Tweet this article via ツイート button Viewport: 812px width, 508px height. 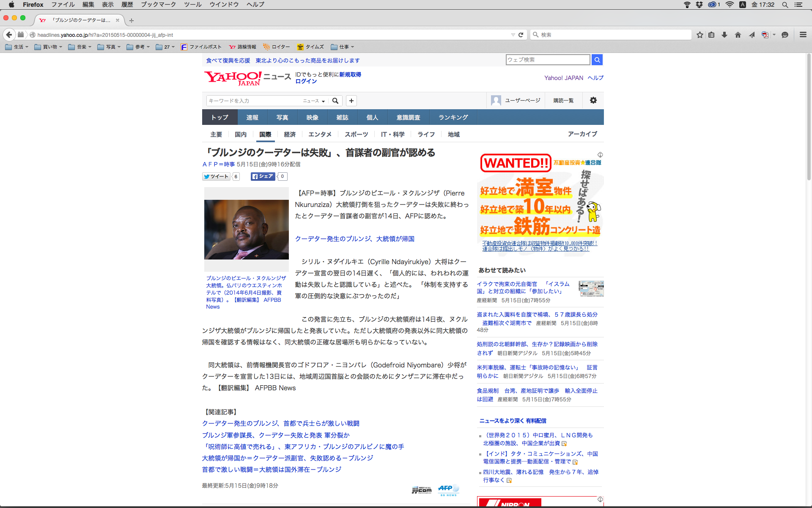click(x=216, y=177)
